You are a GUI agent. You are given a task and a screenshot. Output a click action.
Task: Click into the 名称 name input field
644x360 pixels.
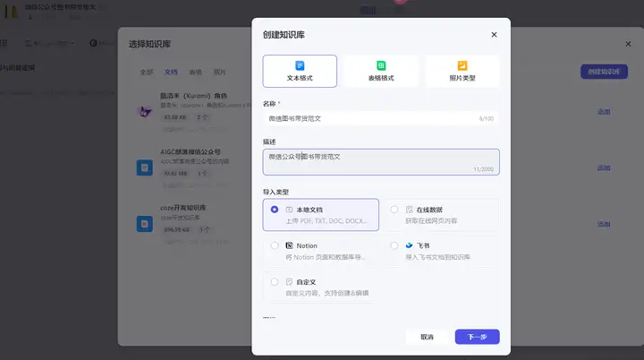coord(381,118)
